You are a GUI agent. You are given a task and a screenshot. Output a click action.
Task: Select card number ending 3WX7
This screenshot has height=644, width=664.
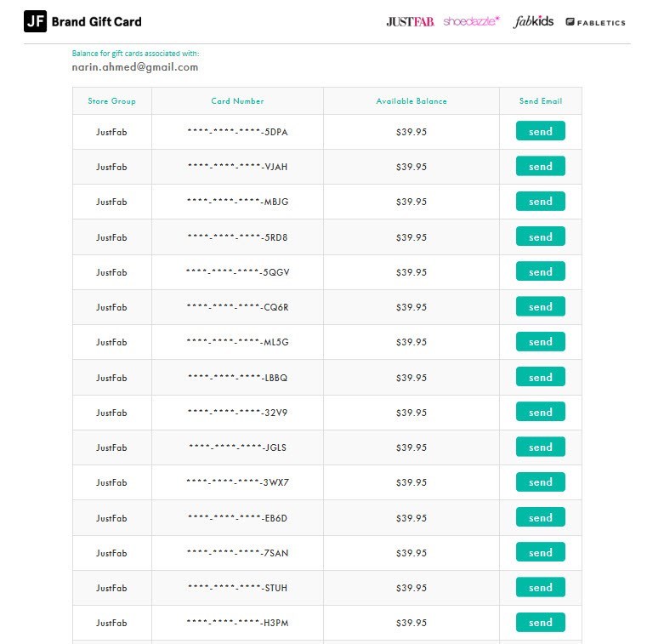point(237,482)
